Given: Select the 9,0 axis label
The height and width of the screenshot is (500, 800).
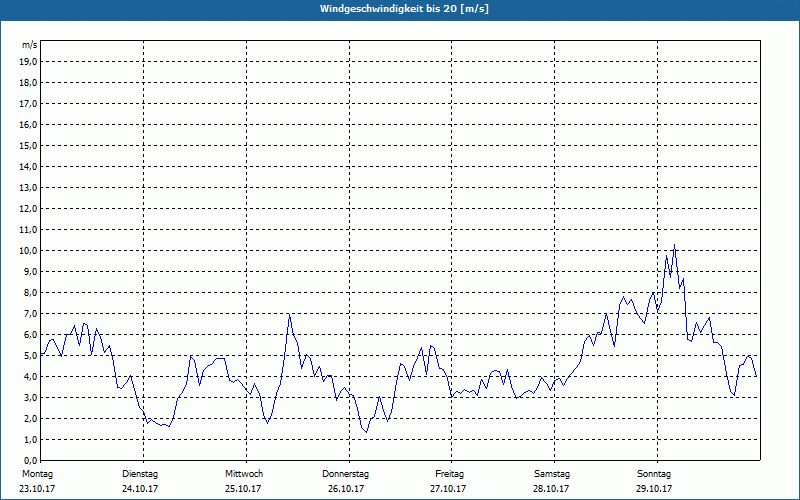Looking at the screenshot, I should 30,271.
